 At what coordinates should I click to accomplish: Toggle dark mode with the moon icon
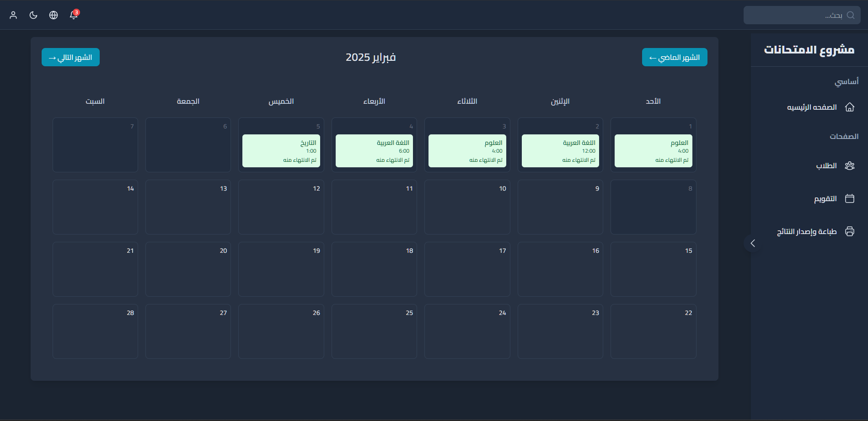[x=33, y=15]
